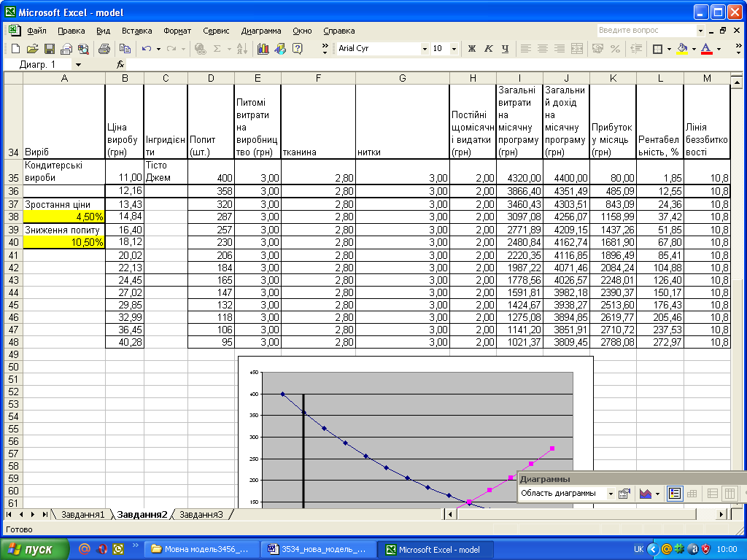
Task: Click the Borders icon in formatting toolbar
Action: coord(657,49)
